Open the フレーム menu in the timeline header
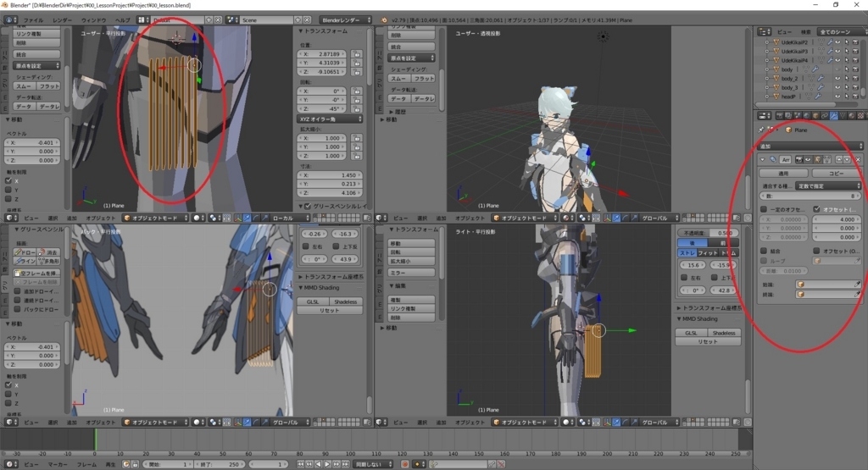The image size is (868, 470). pos(86,464)
